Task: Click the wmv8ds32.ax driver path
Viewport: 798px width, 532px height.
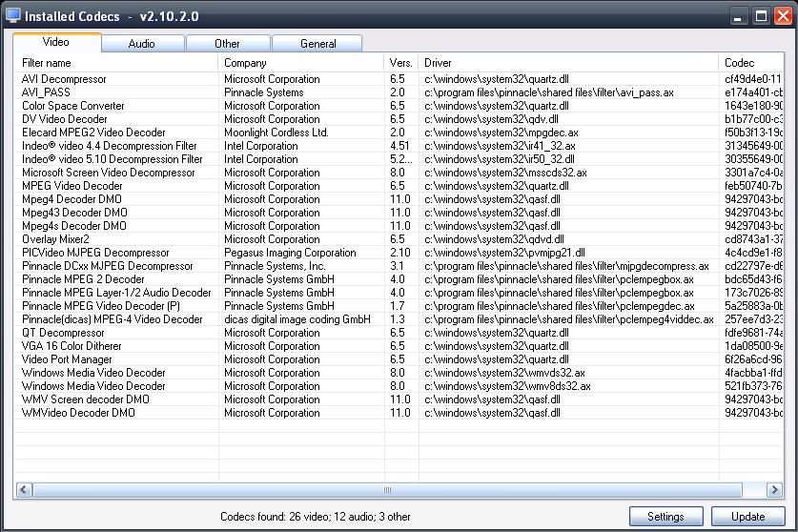Action: (x=507, y=386)
